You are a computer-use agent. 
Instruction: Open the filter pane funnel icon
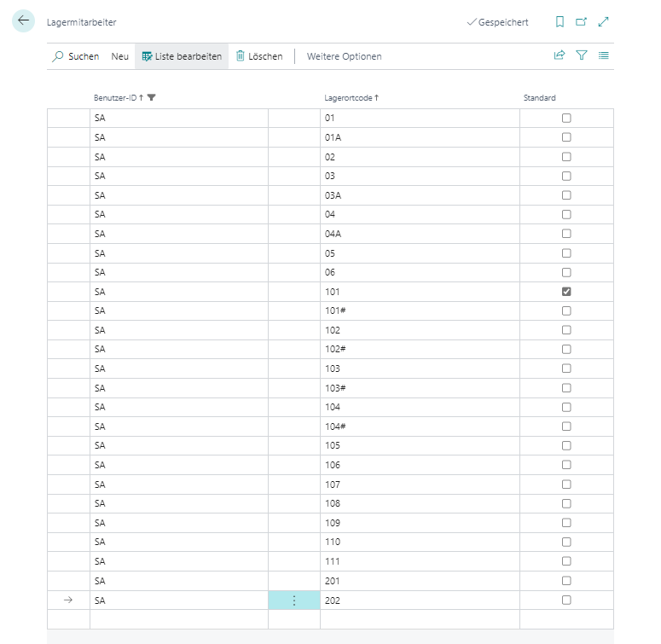(582, 56)
